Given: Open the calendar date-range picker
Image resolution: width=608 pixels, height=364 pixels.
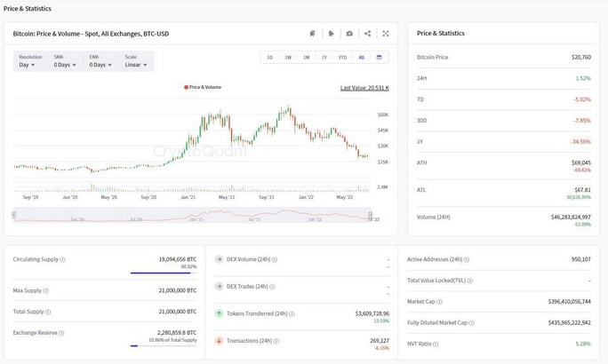Looking at the screenshot, I should point(380,58).
